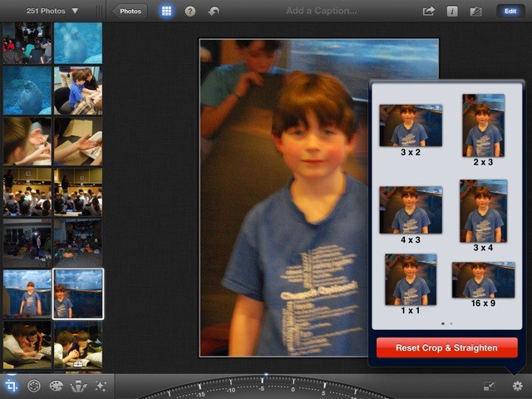Click the Undo arrow
Image resolution: width=532 pixels, height=399 pixels.
214,12
